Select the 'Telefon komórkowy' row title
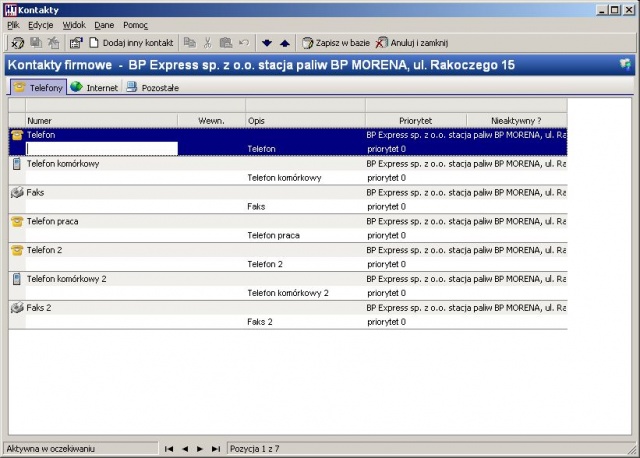Image resolution: width=640 pixels, height=458 pixels. coord(63,164)
